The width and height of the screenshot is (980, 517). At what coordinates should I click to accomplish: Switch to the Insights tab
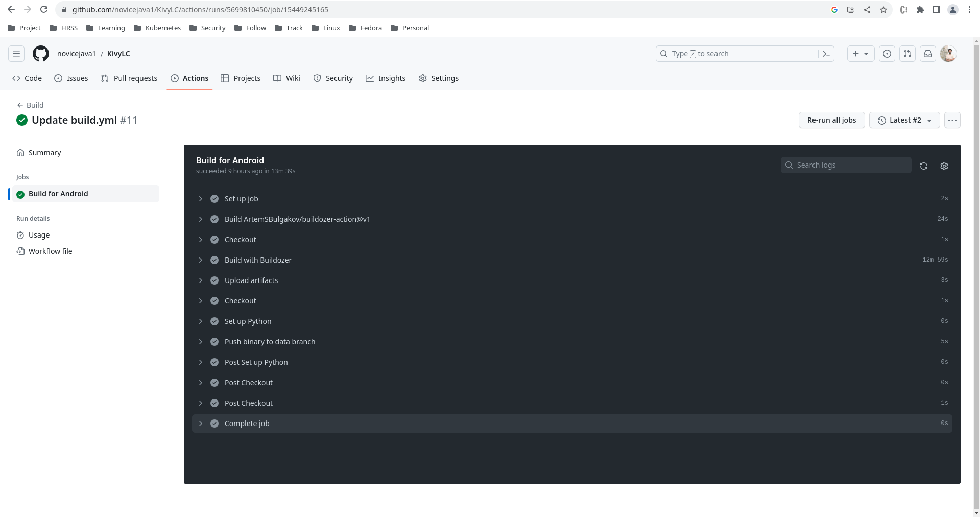point(386,78)
